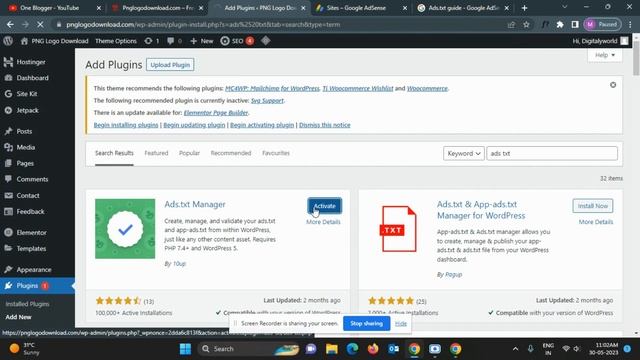Hide the screen sharing bar
The image size is (640, 360).
(x=401, y=324)
